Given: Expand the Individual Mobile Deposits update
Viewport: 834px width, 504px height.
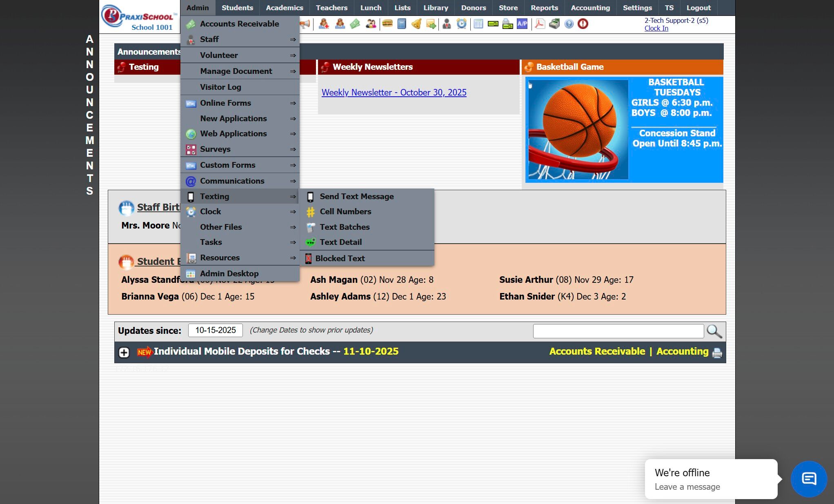Looking at the screenshot, I should coord(124,352).
